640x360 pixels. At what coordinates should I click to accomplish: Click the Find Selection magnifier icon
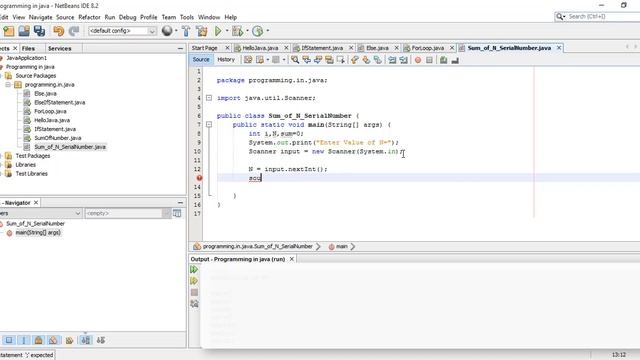(295, 60)
